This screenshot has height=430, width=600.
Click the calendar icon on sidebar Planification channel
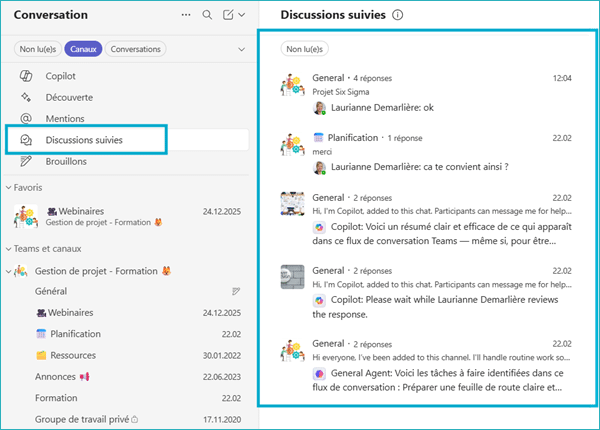(x=41, y=334)
